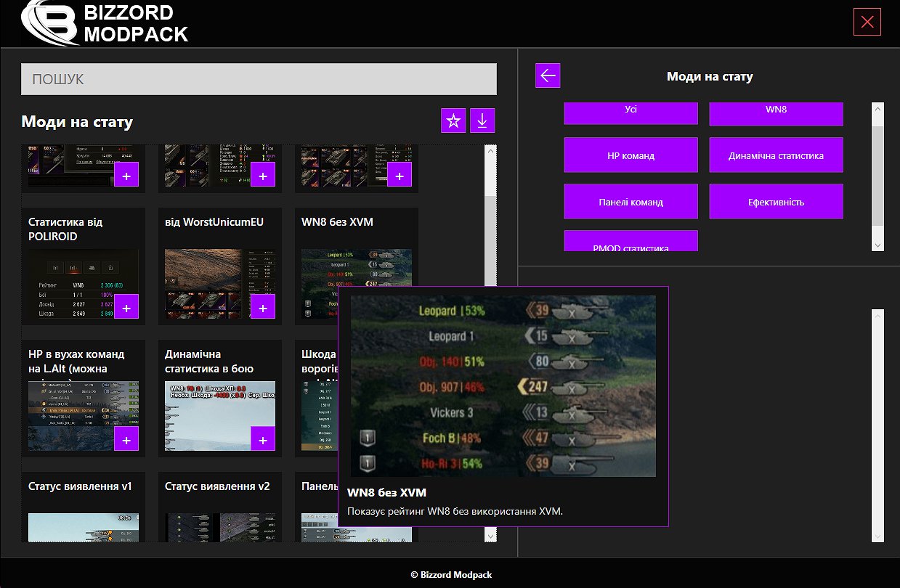
Task: Add HP в вухах команд mod via plus
Action: click(126, 438)
